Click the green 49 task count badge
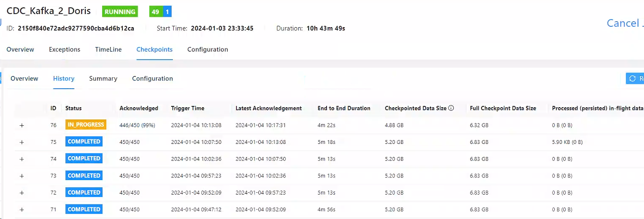Viewport: 644px width, 219px height. pos(155,12)
